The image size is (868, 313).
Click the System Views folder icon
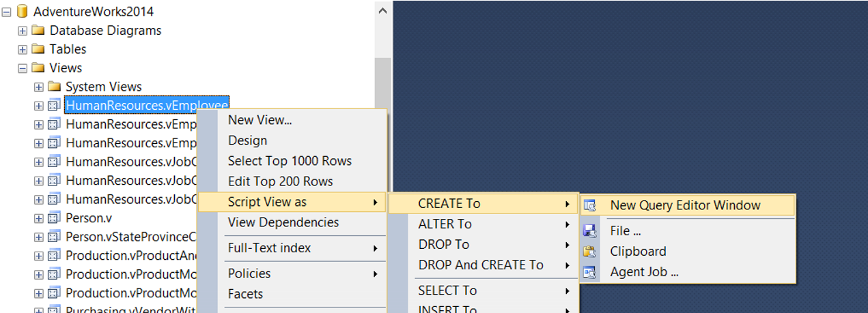pos(54,87)
